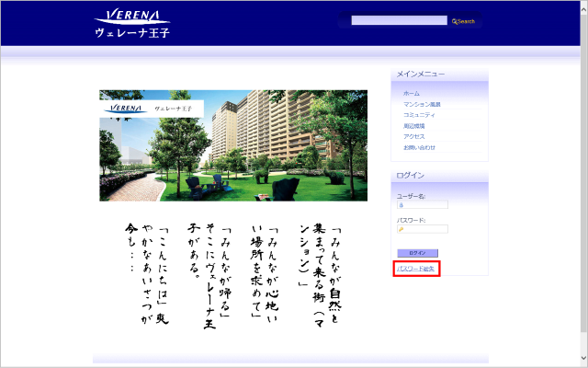Viewport: 588px width, 368px height.
Task: Click the ログイン submit button
Action: pyautogui.click(x=417, y=253)
